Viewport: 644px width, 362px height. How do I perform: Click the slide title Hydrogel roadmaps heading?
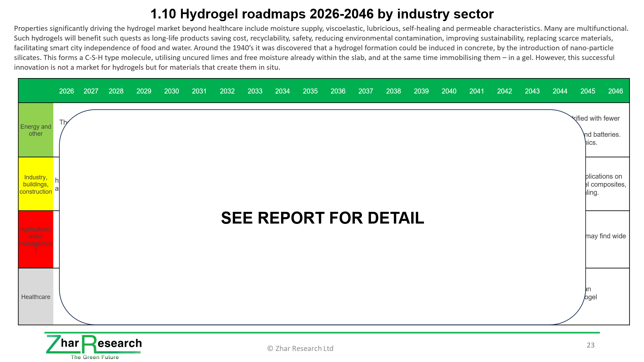click(x=322, y=14)
